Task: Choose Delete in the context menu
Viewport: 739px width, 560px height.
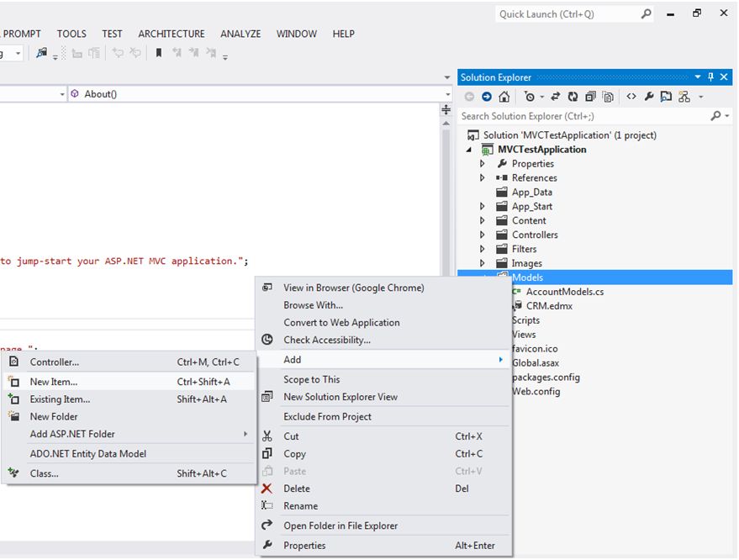Action: [x=296, y=489]
